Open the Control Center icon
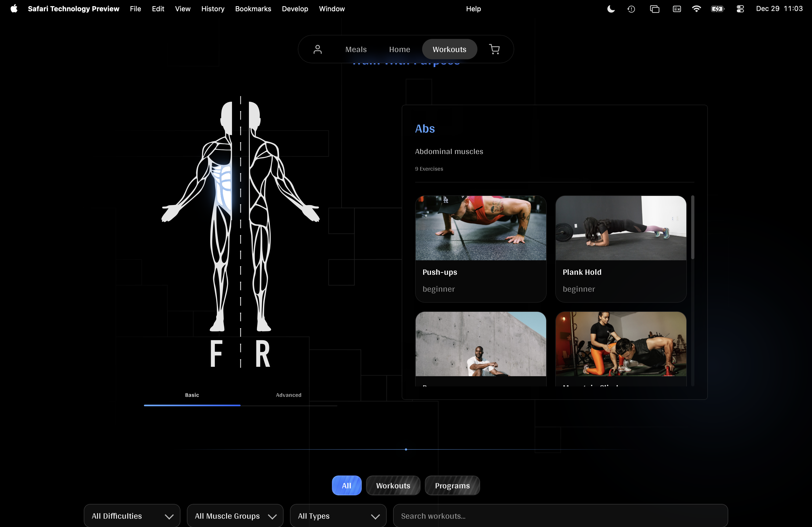The width and height of the screenshot is (812, 527). tap(740, 9)
